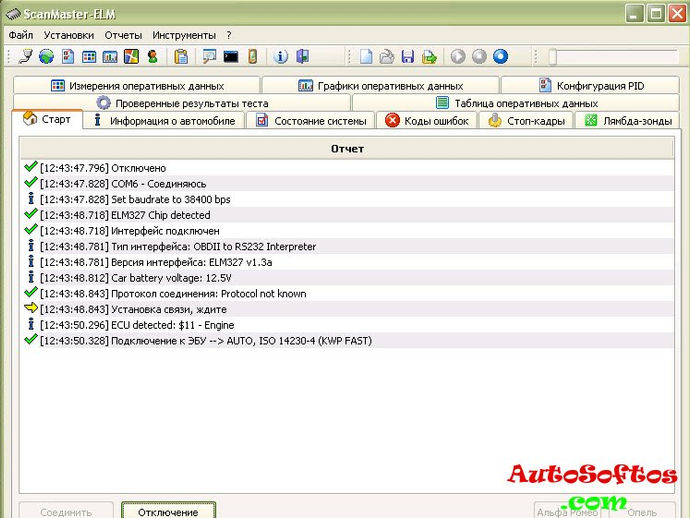Open Проверенные результаты теста tab
The image size is (690, 518).
tap(182, 103)
